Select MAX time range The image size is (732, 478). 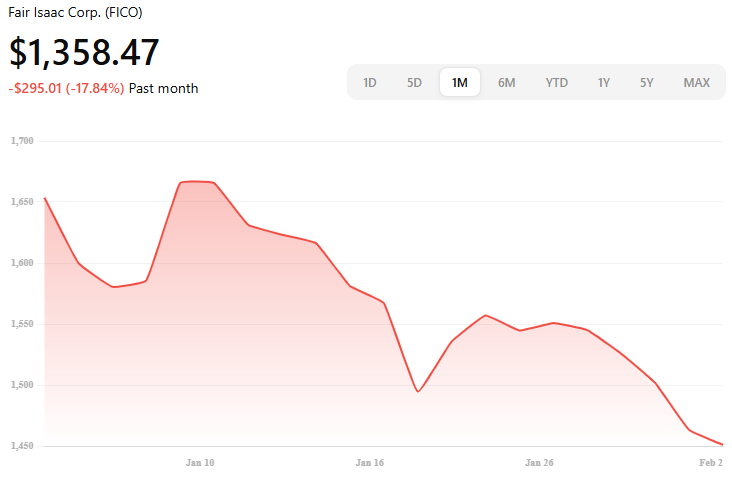697,83
